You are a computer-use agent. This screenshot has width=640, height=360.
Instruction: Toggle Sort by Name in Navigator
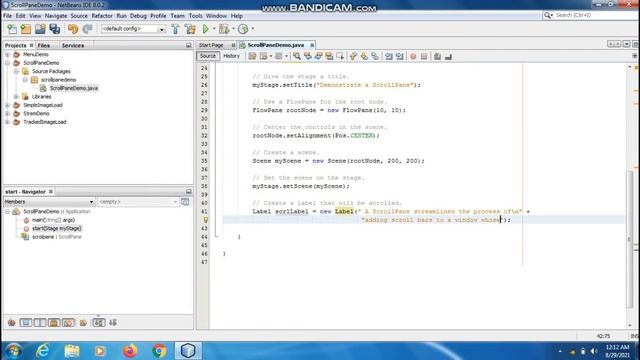[x=99, y=323]
